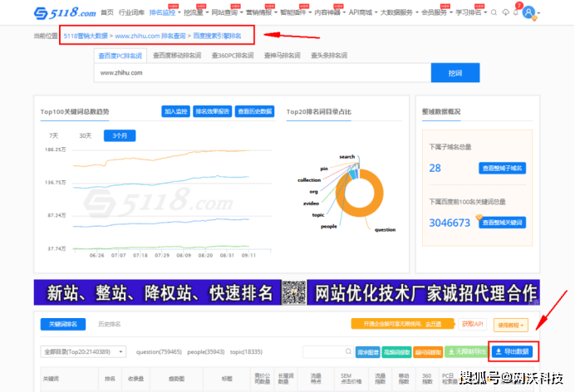Open the notification bell icon

coord(516,12)
